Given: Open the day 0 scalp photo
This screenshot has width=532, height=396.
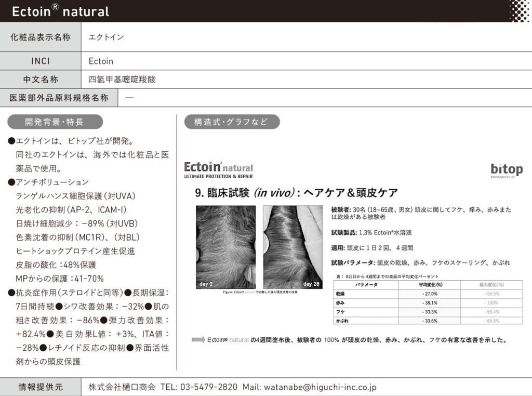Looking at the screenshot, I should (225, 247).
